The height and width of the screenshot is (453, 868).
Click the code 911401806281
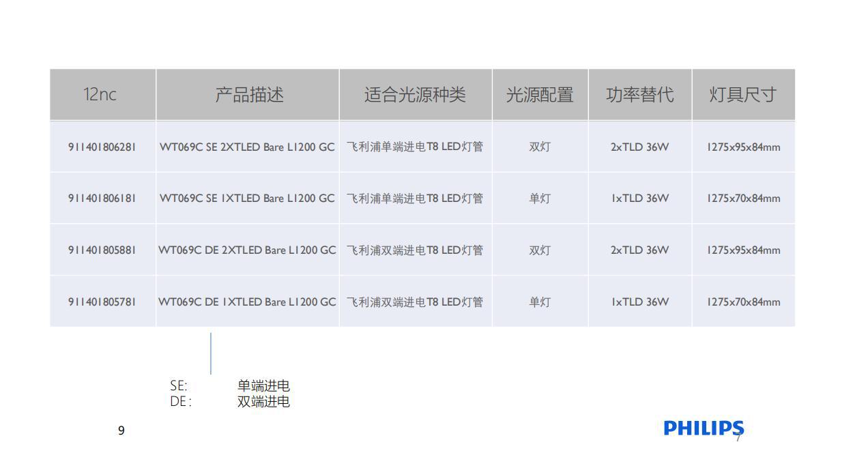pos(102,147)
